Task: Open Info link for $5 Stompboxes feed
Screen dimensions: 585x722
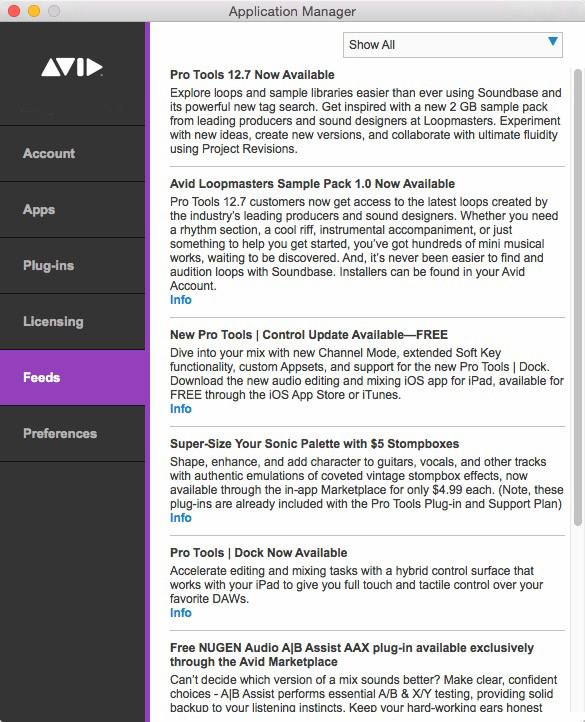Action: pyautogui.click(x=181, y=518)
